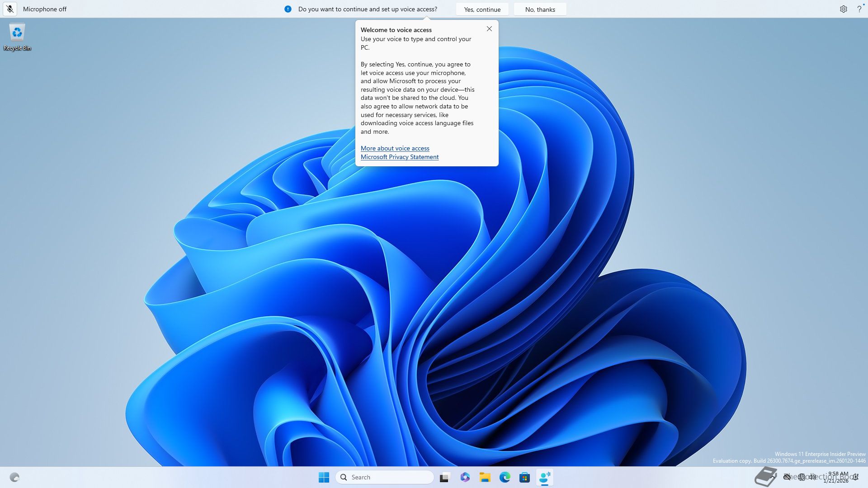Open More about voice access link

point(395,148)
